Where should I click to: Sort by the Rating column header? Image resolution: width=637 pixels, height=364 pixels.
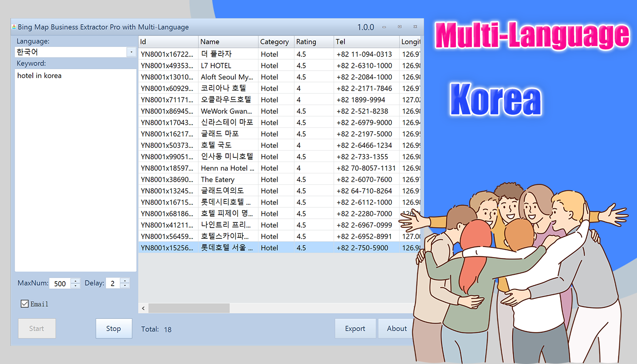[314, 42]
